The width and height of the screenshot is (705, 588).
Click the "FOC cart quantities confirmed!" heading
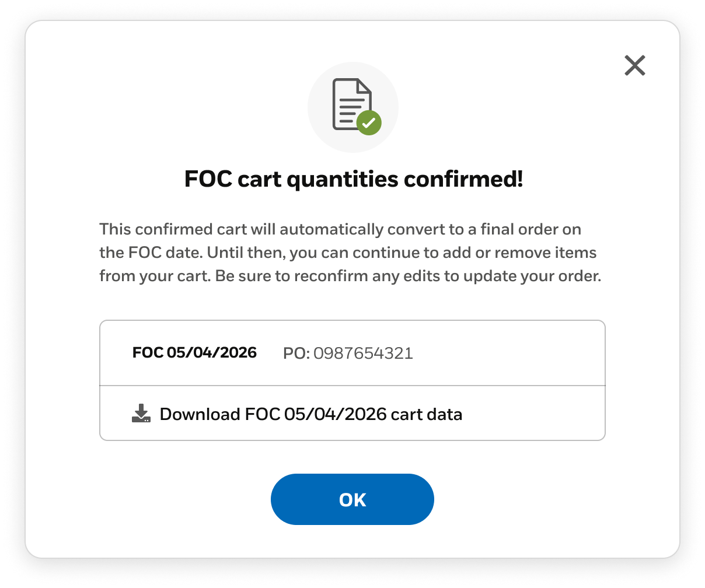[x=353, y=179]
